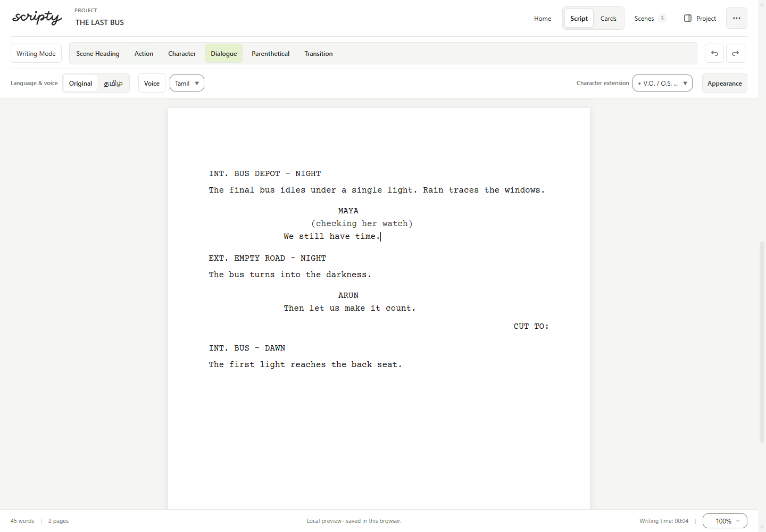Click the MAYA character name

348,211
